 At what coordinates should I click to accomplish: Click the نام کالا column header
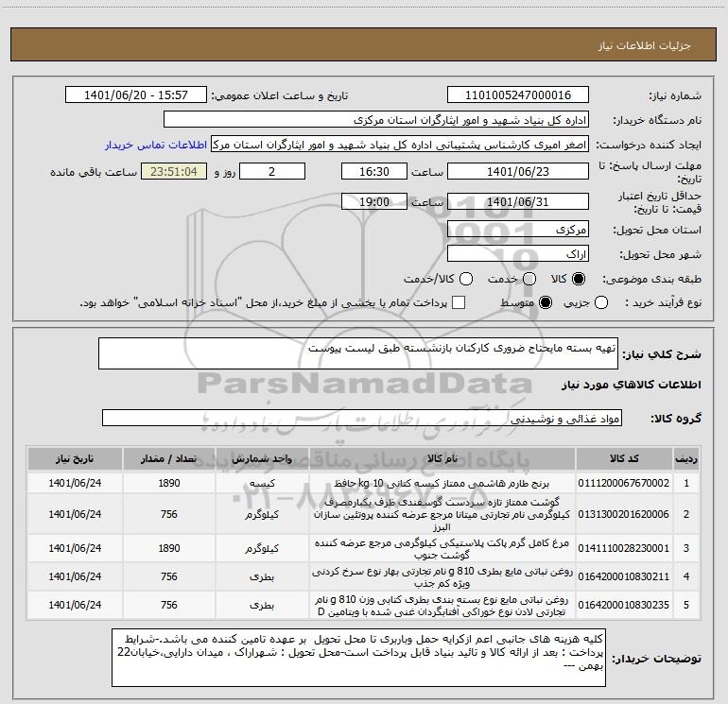coord(442,459)
